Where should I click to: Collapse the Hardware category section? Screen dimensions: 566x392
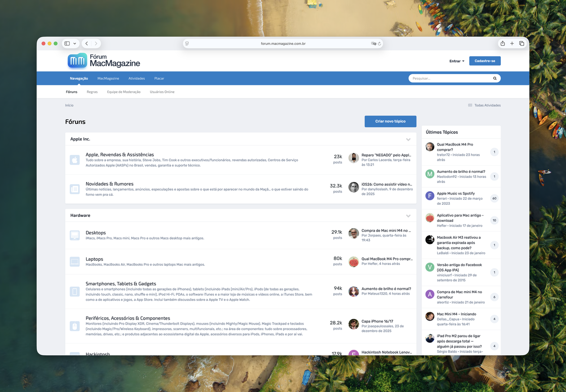pyautogui.click(x=408, y=216)
